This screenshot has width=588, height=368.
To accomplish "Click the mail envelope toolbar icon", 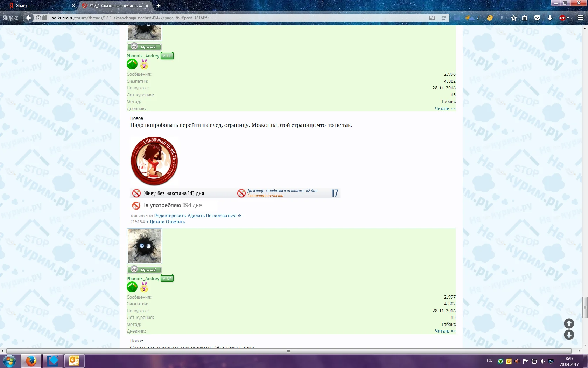I will [x=456, y=18].
